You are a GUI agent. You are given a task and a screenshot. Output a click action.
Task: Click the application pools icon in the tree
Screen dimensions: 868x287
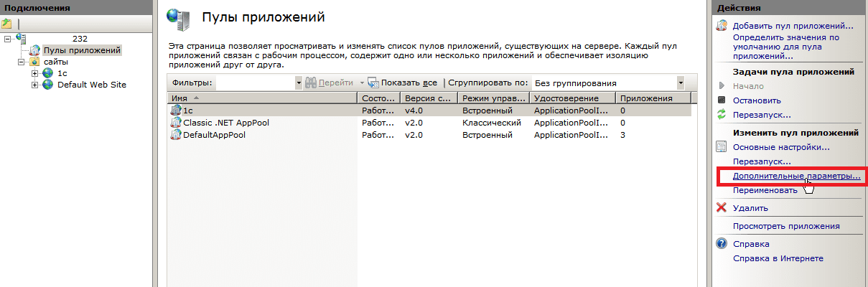(x=34, y=50)
